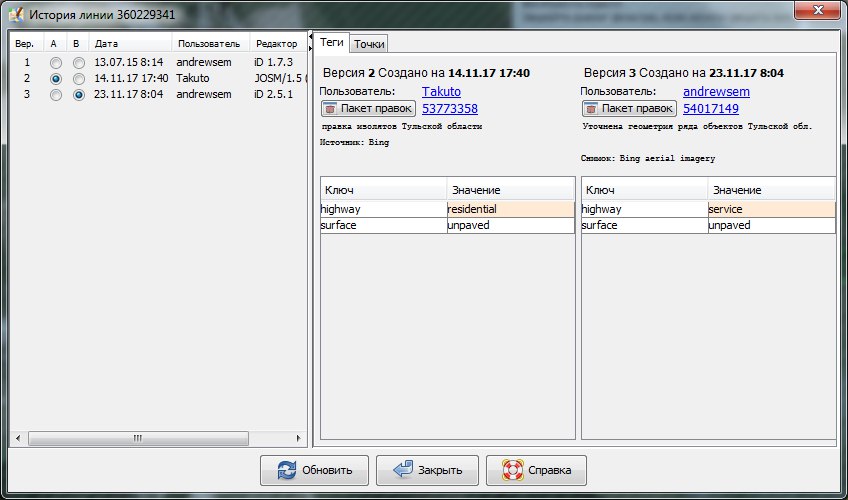The height and width of the screenshot is (500, 848).
Task: Select the residential value cell for highway
Action: 510,209
